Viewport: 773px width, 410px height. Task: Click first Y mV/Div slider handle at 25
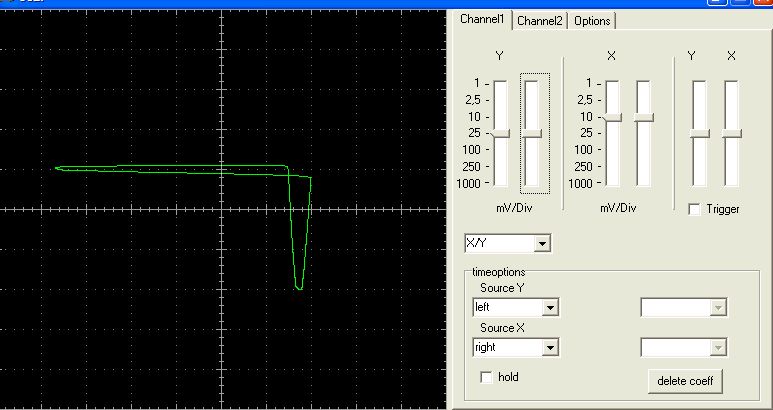click(x=500, y=134)
